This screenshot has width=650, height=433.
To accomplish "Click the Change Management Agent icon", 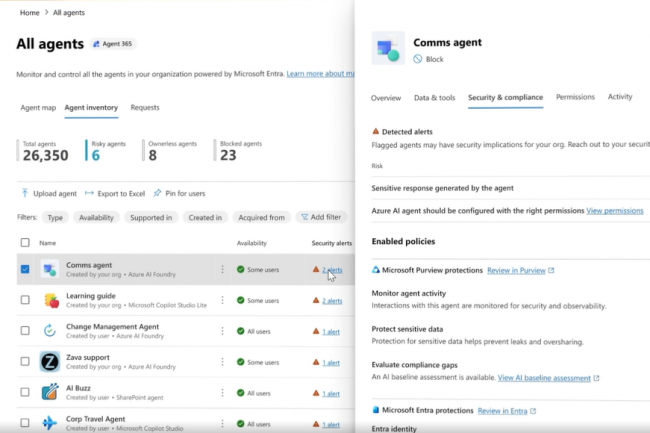I will (49, 331).
